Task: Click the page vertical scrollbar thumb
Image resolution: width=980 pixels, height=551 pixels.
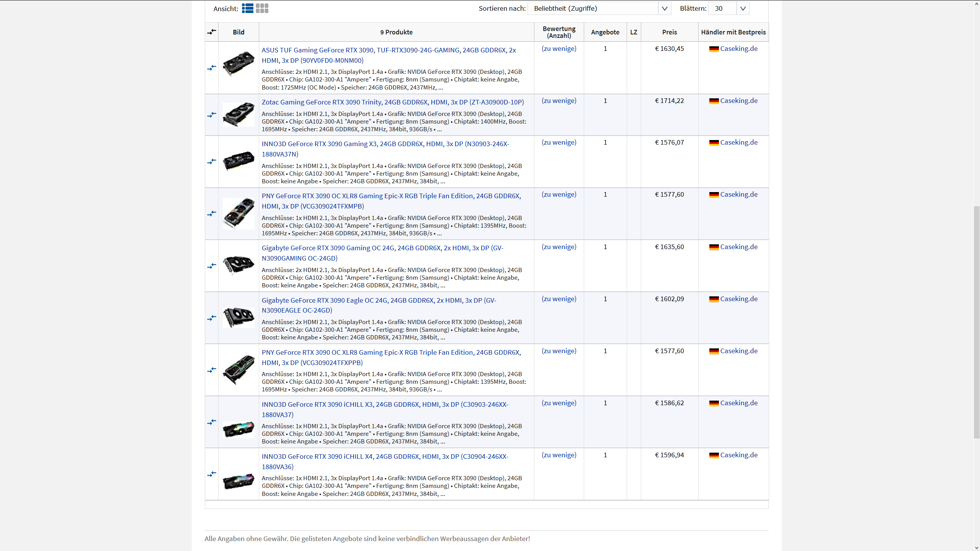Action: [977, 321]
